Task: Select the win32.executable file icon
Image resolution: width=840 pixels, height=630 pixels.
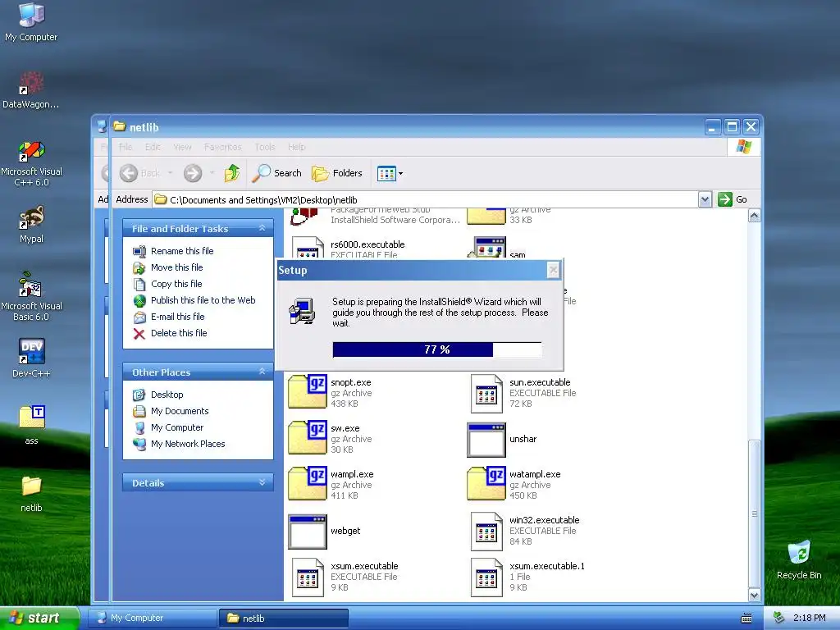Action: (x=486, y=532)
